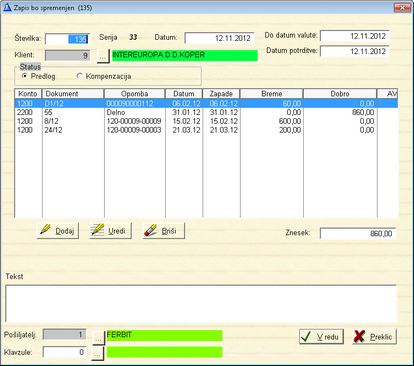Select the row with document 8/12

tap(206, 121)
